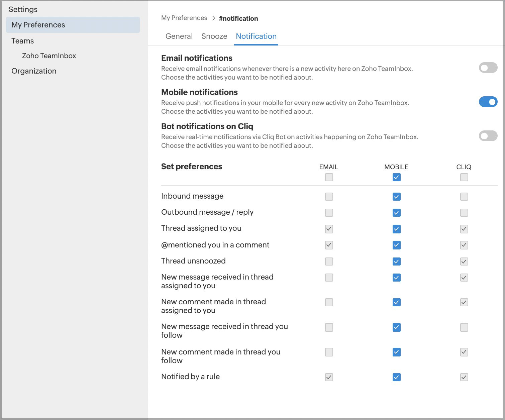The height and width of the screenshot is (420, 505).
Task: Select the Notification tab
Action: [x=256, y=36]
